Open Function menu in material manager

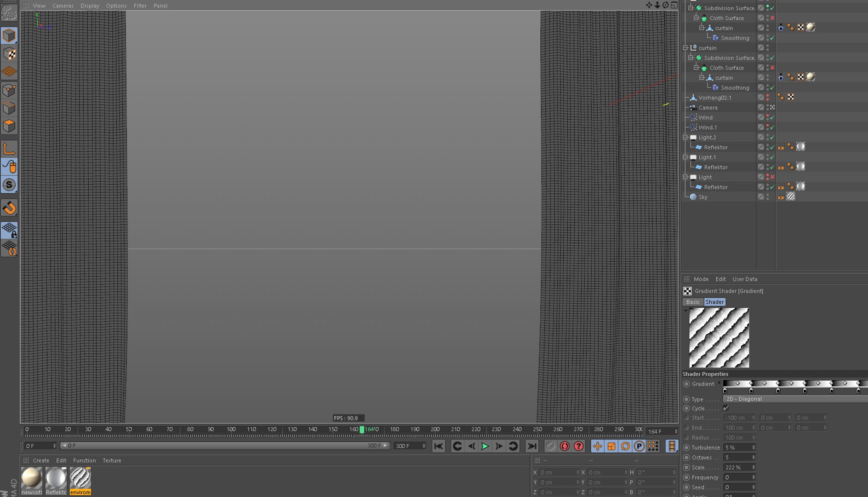pyautogui.click(x=85, y=460)
